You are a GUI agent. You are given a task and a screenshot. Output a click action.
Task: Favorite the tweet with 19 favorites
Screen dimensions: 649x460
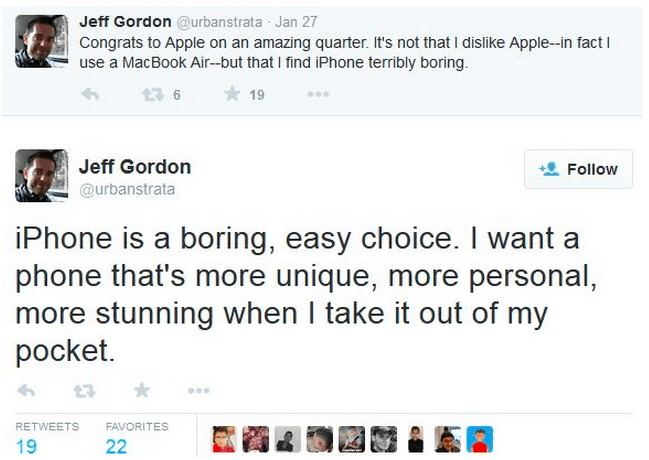pyautogui.click(x=232, y=95)
